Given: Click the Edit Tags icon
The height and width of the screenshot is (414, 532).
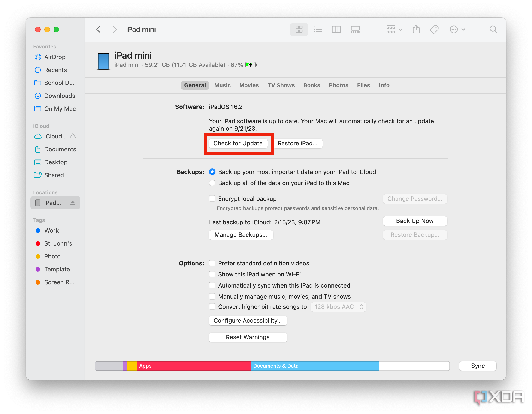Looking at the screenshot, I should 434,30.
